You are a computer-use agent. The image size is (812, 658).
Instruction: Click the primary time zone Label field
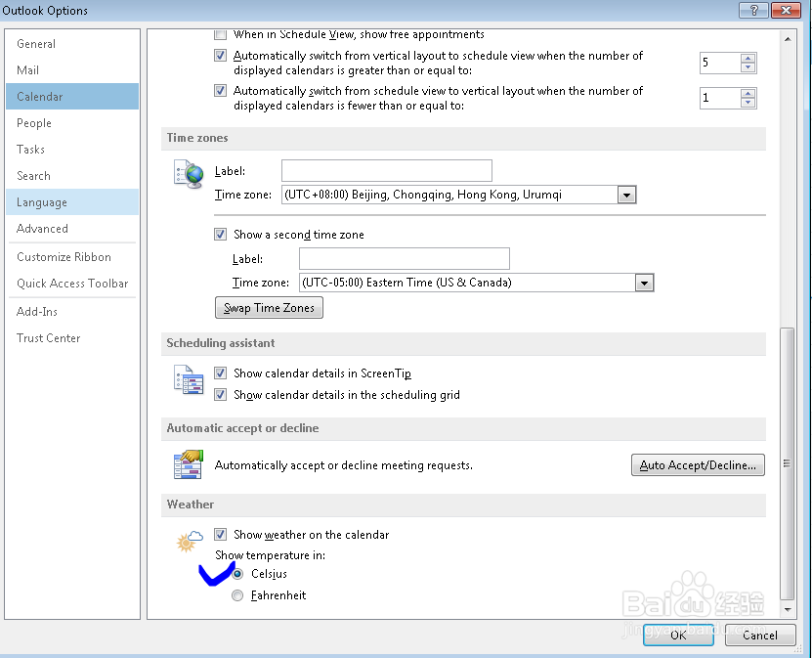pos(387,170)
